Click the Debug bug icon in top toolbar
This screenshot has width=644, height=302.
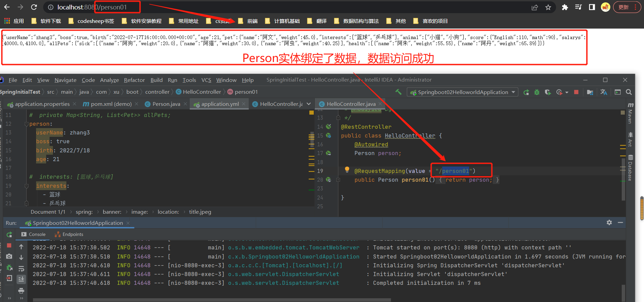[x=537, y=92]
